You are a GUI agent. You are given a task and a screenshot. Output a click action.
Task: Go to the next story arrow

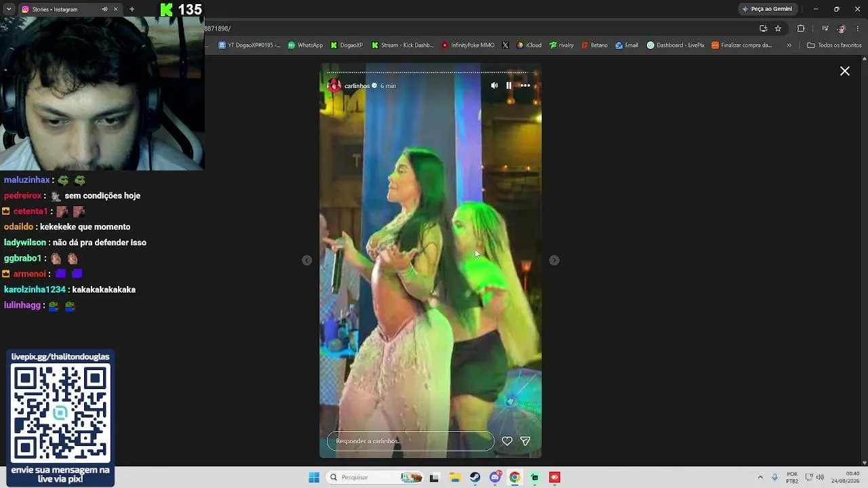coord(554,260)
